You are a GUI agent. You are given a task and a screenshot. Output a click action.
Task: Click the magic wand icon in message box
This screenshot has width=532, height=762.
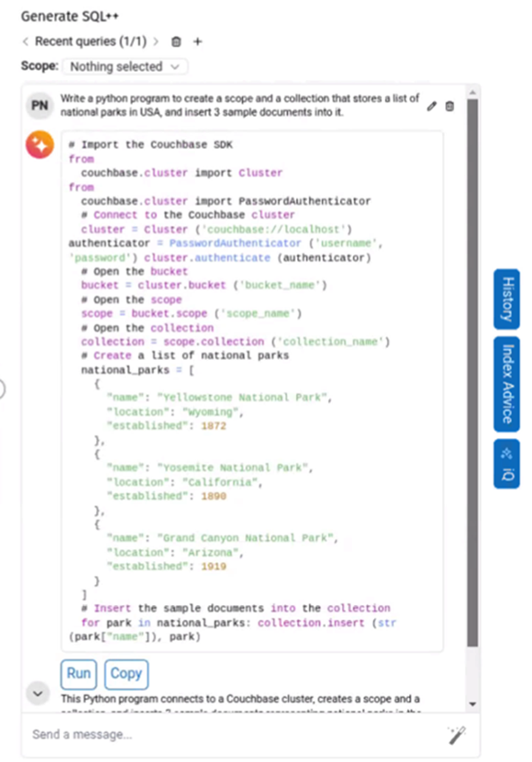pos(458,735)
